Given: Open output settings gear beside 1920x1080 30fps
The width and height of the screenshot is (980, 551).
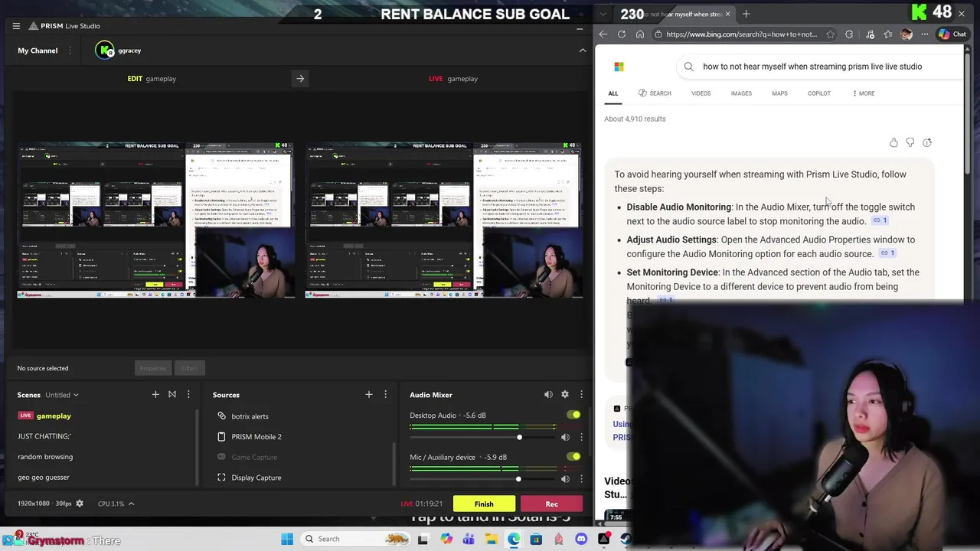Looking at the screenshot, I should point(79,504).
